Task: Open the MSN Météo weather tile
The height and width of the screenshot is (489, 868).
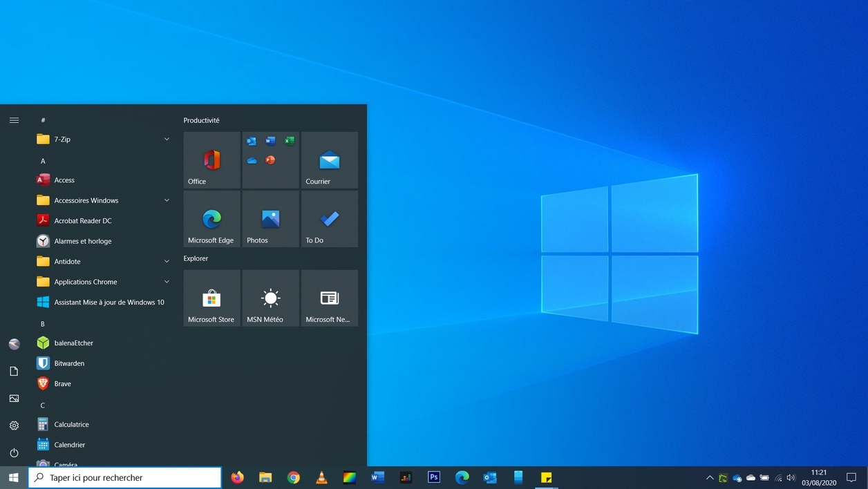Action: (270, 298)
